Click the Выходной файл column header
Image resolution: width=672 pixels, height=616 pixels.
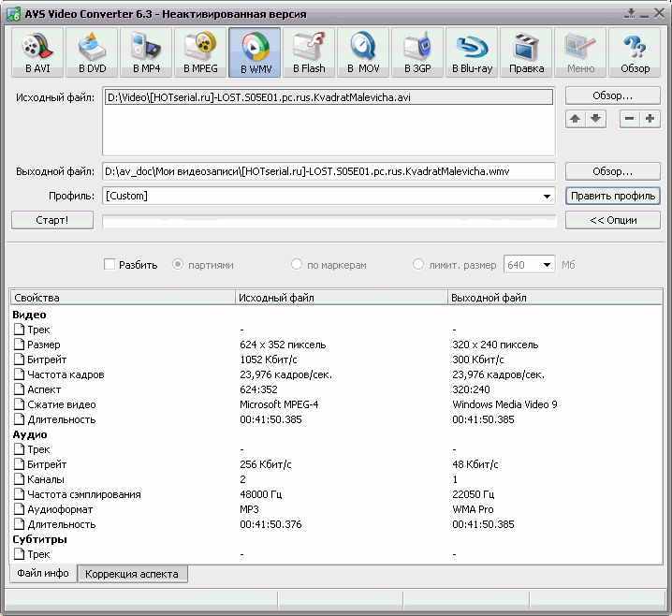(555, 298)
